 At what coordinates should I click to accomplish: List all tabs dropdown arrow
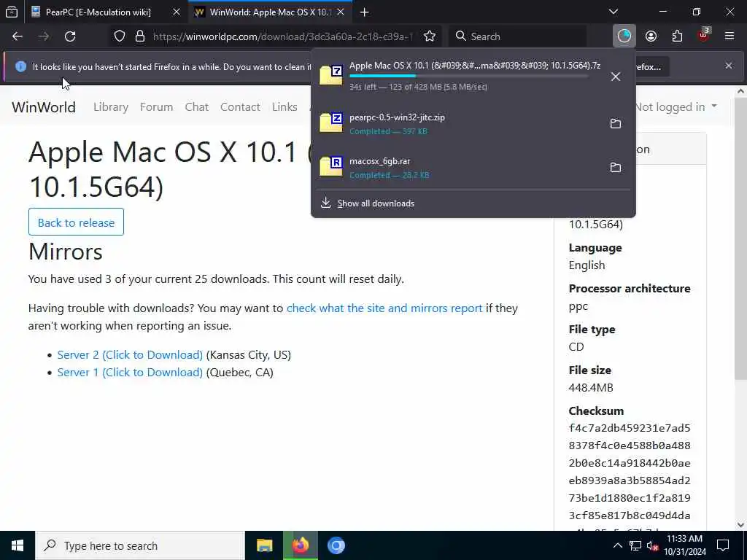(614, 12)
